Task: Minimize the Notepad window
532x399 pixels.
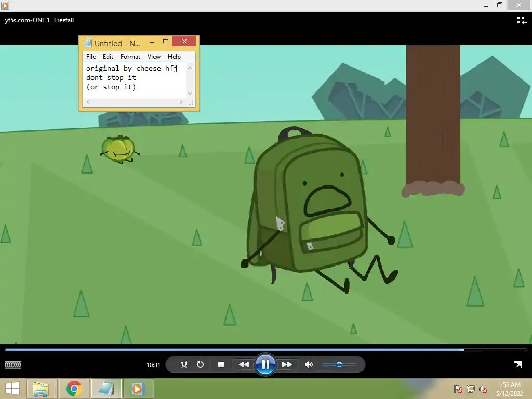Action: pyautogui.click(x=152, y=42)
